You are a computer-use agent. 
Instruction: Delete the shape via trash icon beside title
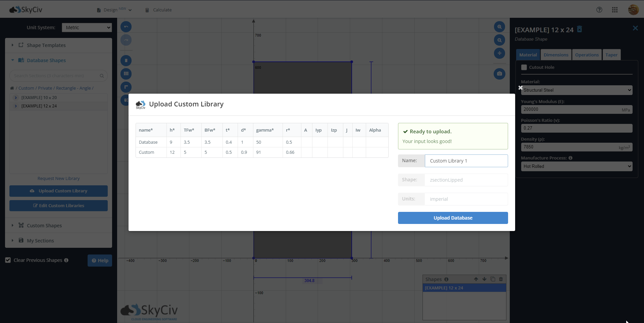(580, 30)
